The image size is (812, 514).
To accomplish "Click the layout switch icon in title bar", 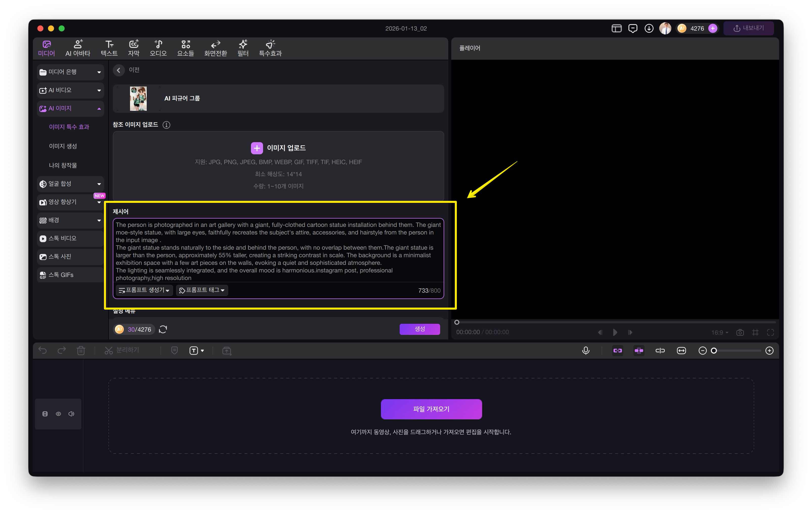I will 616,28.
